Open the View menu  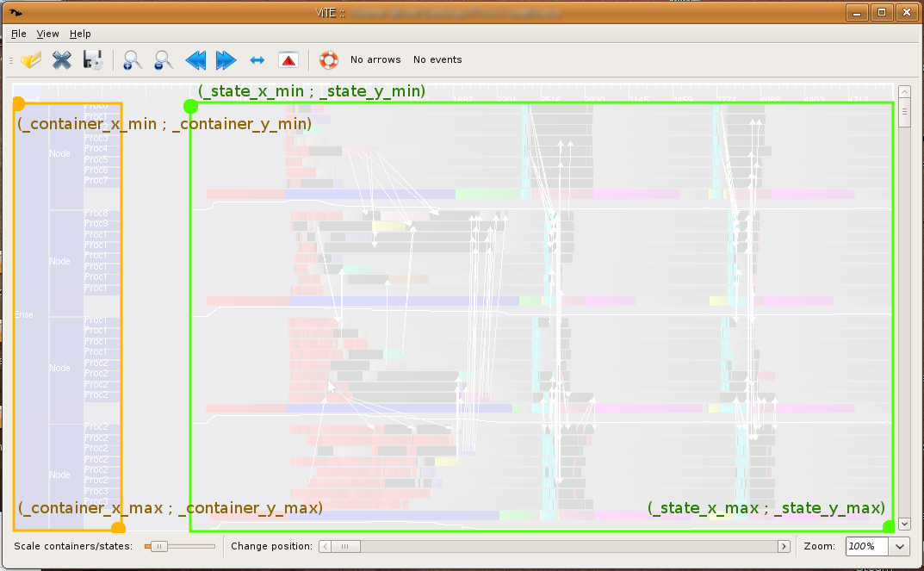[48, 34]
